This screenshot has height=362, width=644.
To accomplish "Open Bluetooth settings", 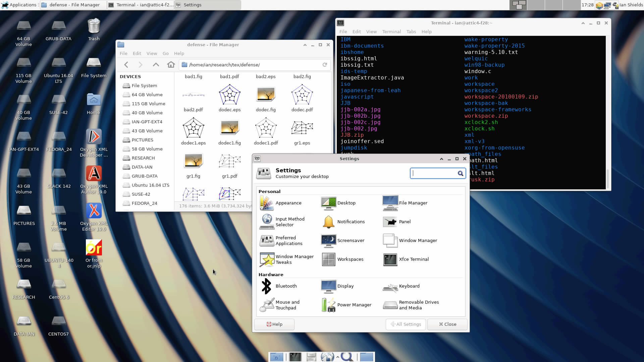I will click(266, 286).
